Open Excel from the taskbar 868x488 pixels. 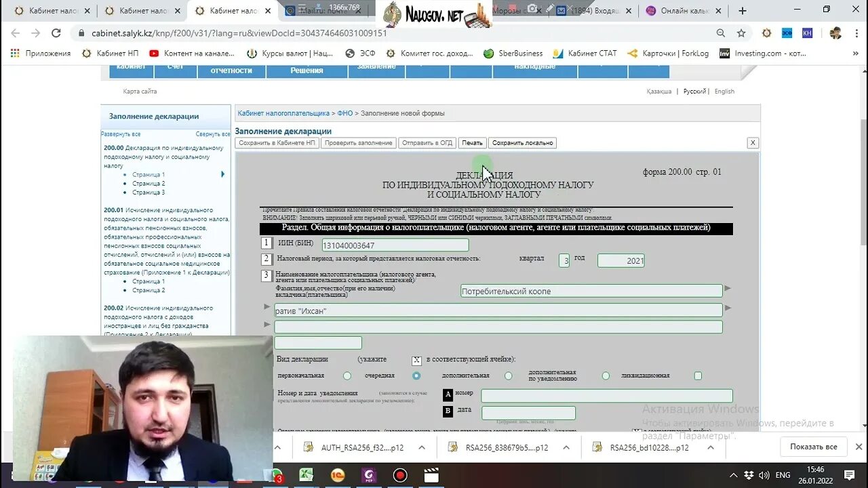[x=307, y=475]
